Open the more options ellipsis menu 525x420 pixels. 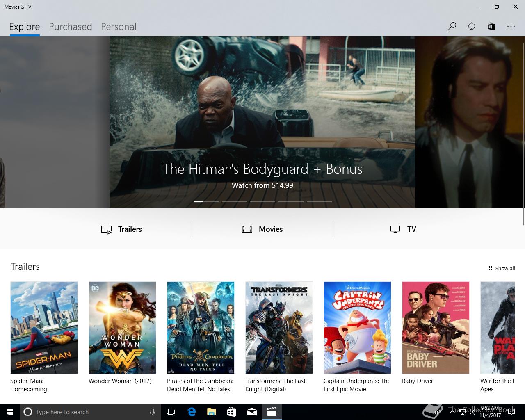pos(511,26)
